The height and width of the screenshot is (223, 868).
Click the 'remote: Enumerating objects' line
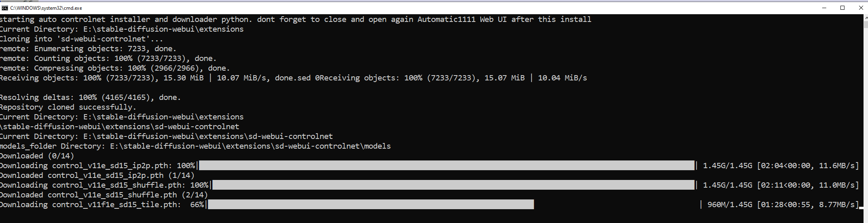(88, 48)
